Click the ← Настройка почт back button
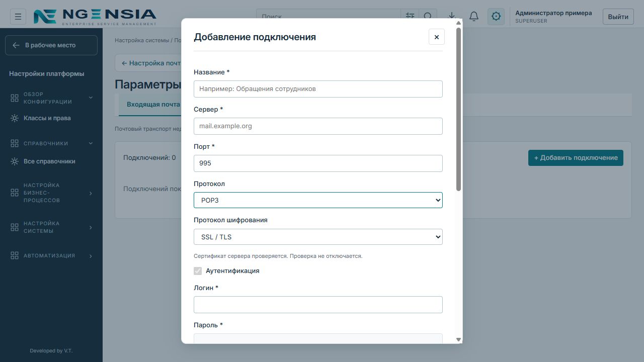 151,63
